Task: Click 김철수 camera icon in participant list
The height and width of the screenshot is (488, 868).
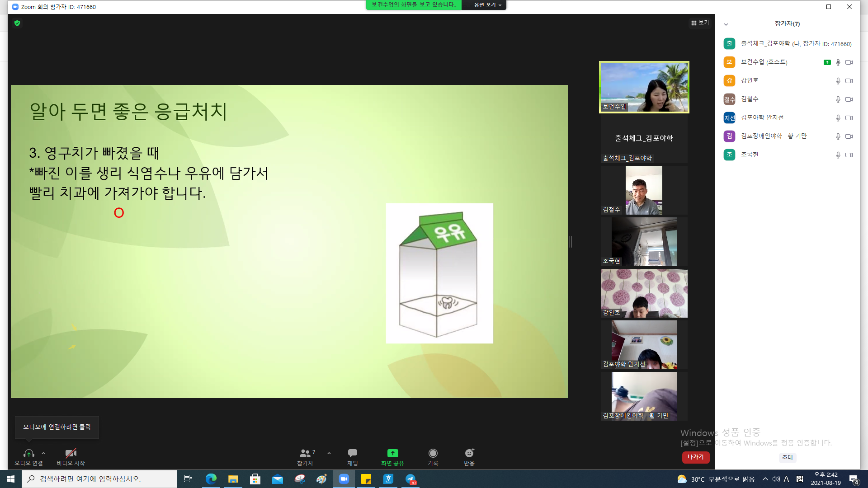Action: coord(849,99)
